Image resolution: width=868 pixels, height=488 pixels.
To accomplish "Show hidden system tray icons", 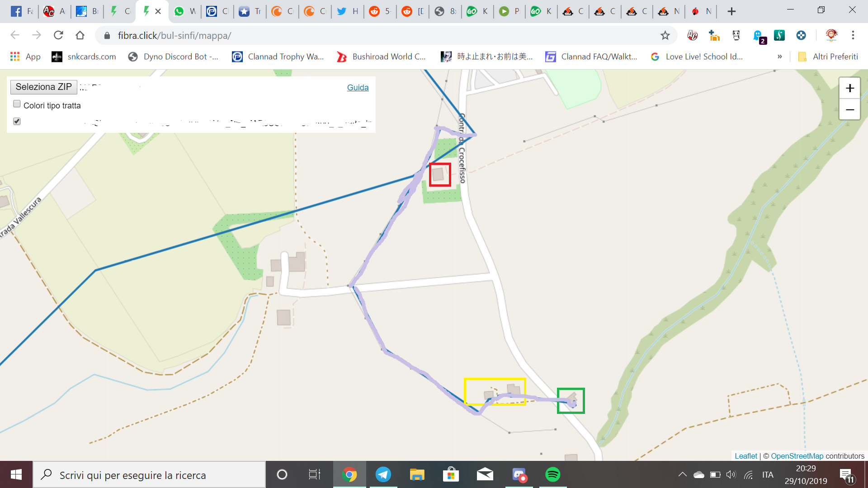I will coord(682,474).
